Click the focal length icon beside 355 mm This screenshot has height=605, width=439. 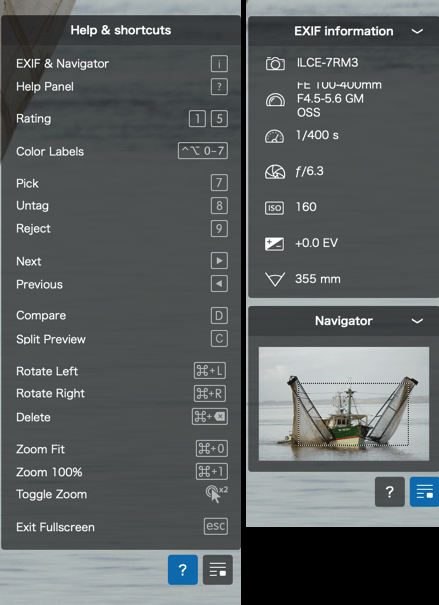[x=275, y=279]
